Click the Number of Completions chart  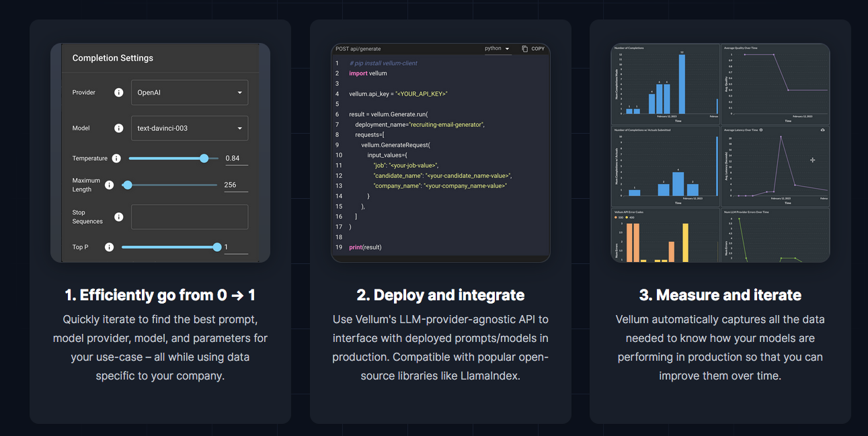(666, 84)
